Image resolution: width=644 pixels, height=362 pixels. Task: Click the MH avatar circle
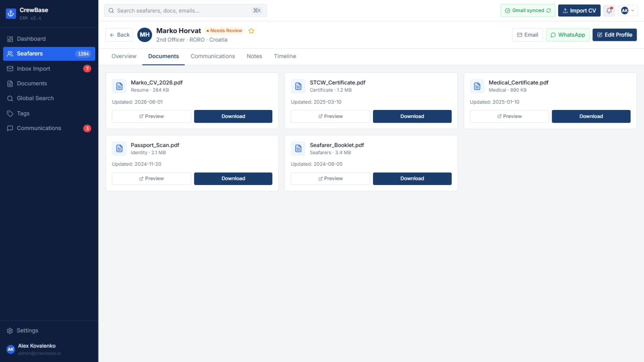tap(145, 35)
